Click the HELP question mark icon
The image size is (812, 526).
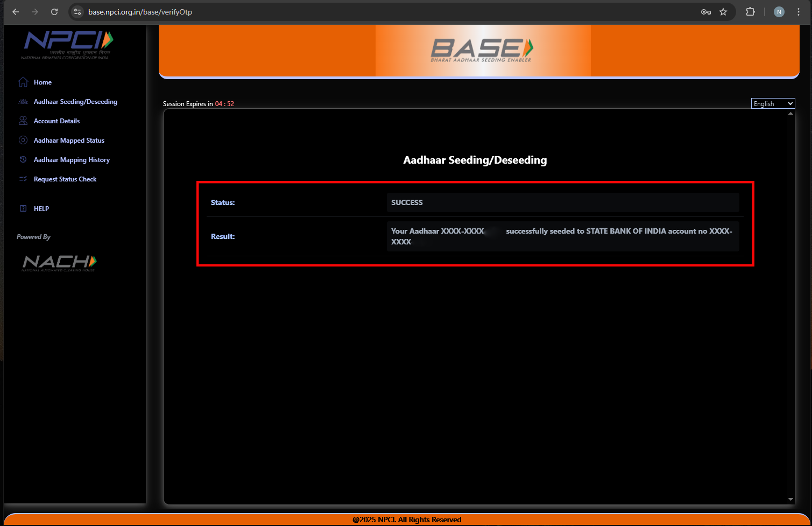point(23,209)
